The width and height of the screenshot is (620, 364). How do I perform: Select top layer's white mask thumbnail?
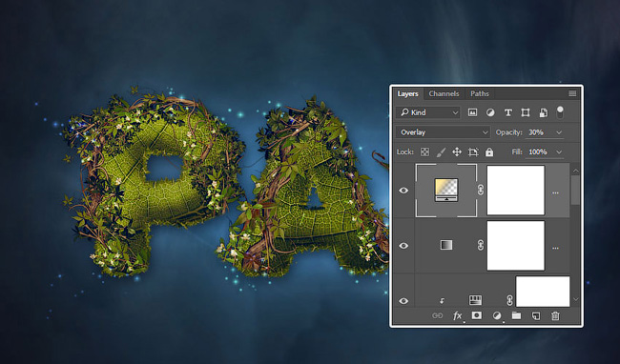[516, 191]
